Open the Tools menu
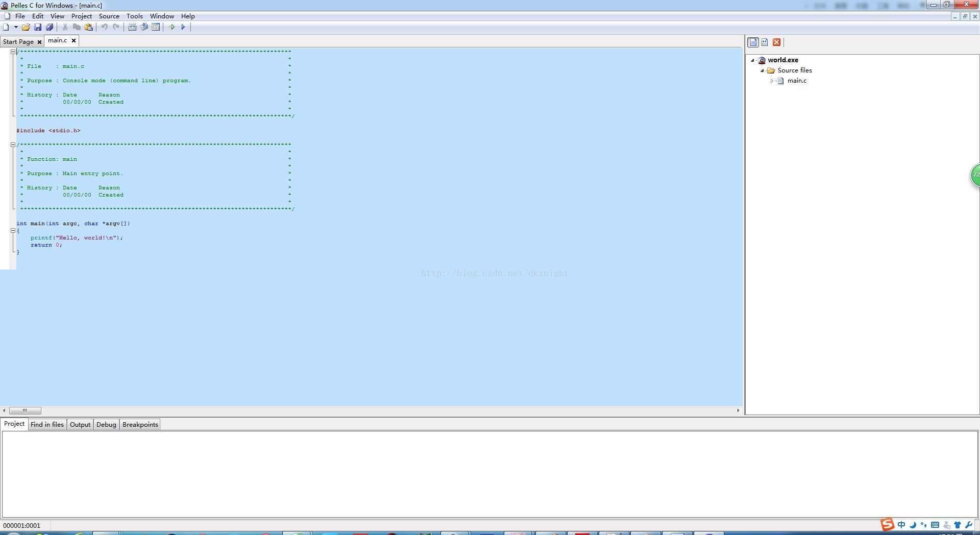 tap(135, 16)
